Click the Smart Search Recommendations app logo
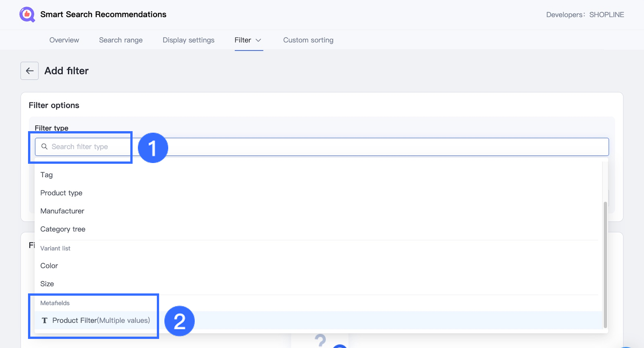The width and height of the screenshot is (644, 348). (x=27, y=15)
